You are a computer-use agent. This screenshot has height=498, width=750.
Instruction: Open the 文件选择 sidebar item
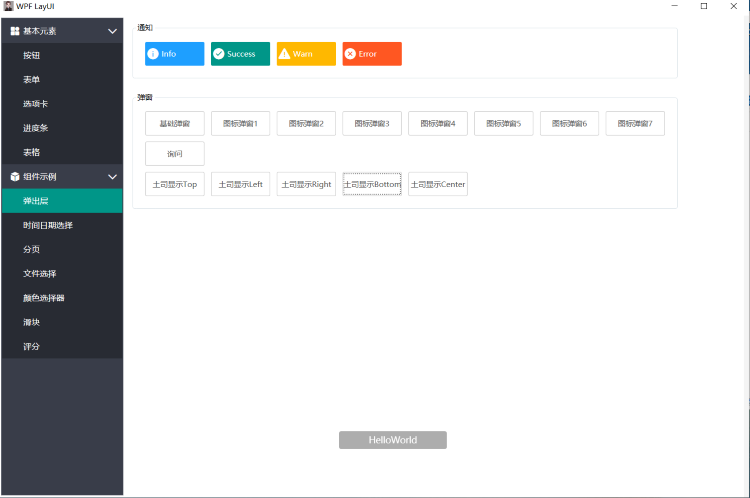tap(62, 274)
